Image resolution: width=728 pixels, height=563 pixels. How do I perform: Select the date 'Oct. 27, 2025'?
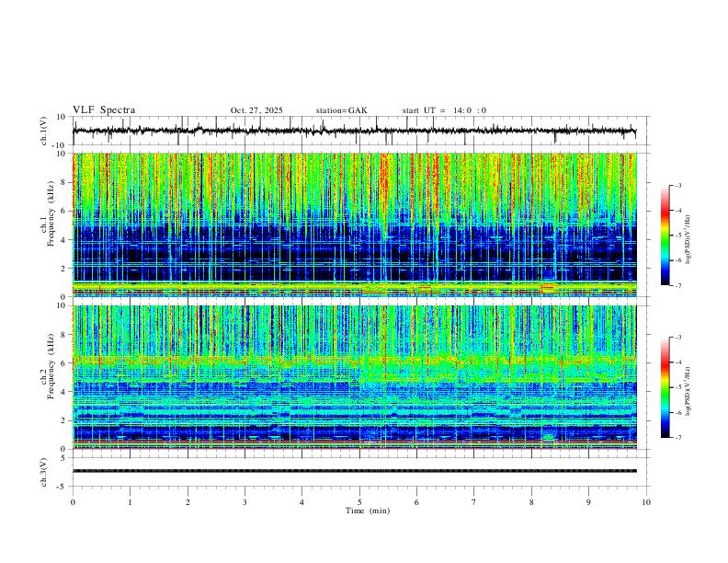click(256, 110)
